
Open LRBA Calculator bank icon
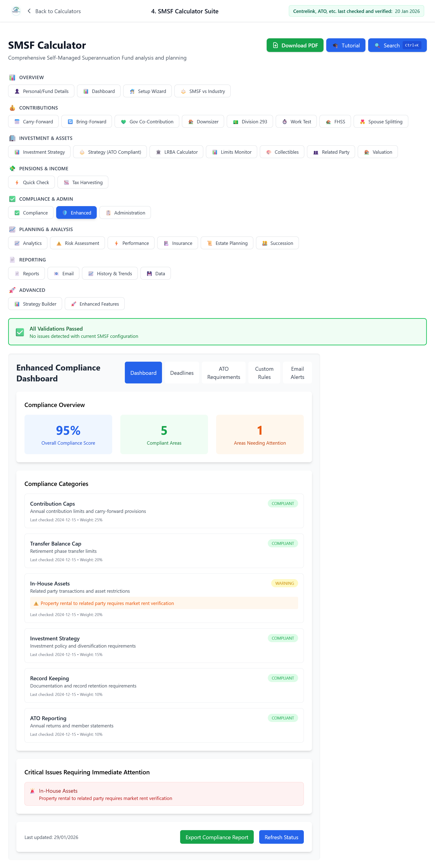(x=158, y=152)
